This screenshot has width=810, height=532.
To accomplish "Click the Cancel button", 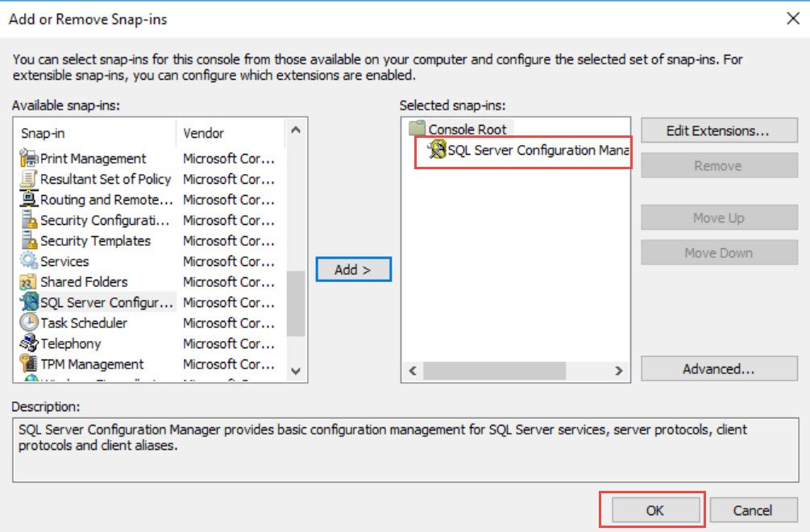I will pos(753,509).
